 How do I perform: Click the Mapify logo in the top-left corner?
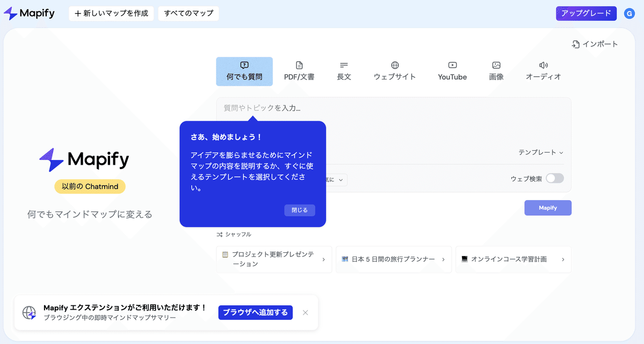pos(29,13)
